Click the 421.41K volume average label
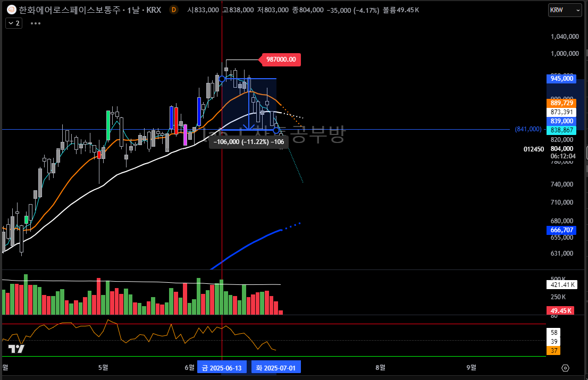The height and width of the screenshot is (380, 588). click(561, 284)
